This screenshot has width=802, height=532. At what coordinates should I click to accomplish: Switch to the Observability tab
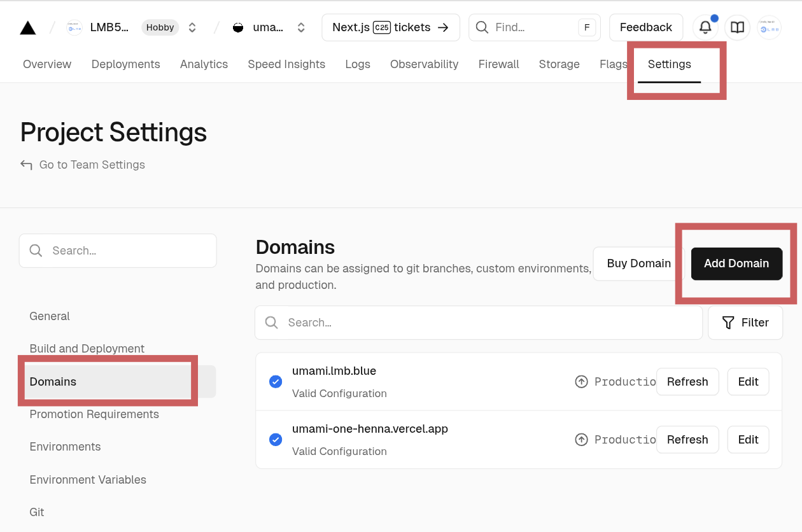coord(424,64)
